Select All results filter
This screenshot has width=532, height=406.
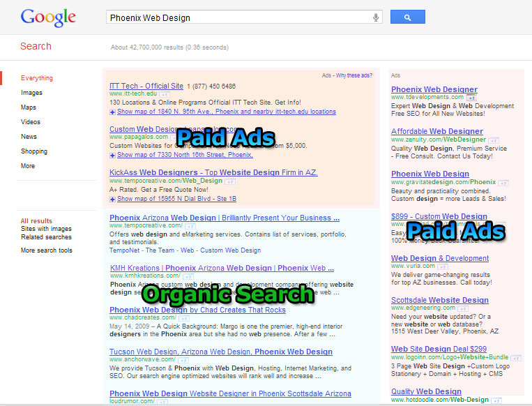tap(36, 221)
